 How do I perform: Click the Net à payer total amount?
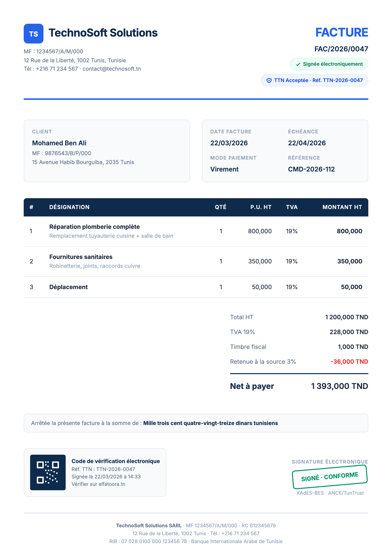[339, 386]
